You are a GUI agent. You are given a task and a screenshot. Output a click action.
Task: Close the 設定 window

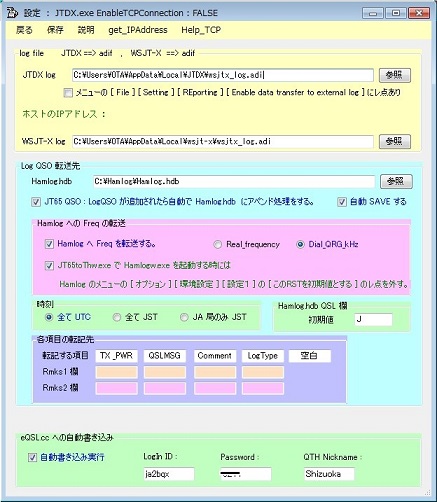tap(418, 13)
